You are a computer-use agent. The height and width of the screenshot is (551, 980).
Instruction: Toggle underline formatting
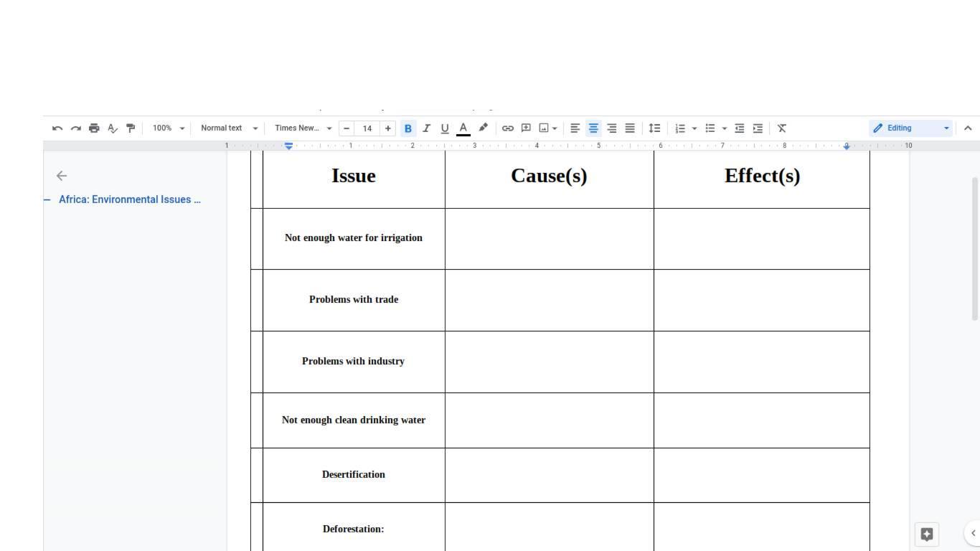pyautogui.click(x=445, y=128)
